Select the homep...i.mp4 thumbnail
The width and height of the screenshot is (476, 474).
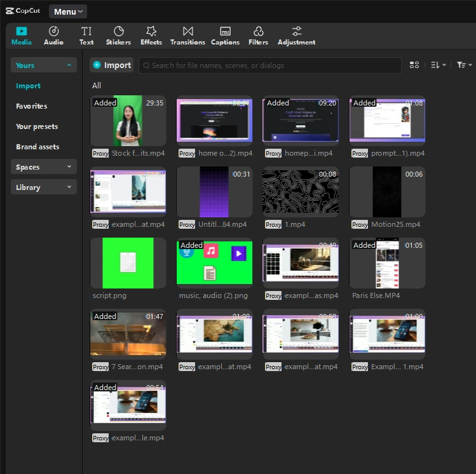[301, 121]
